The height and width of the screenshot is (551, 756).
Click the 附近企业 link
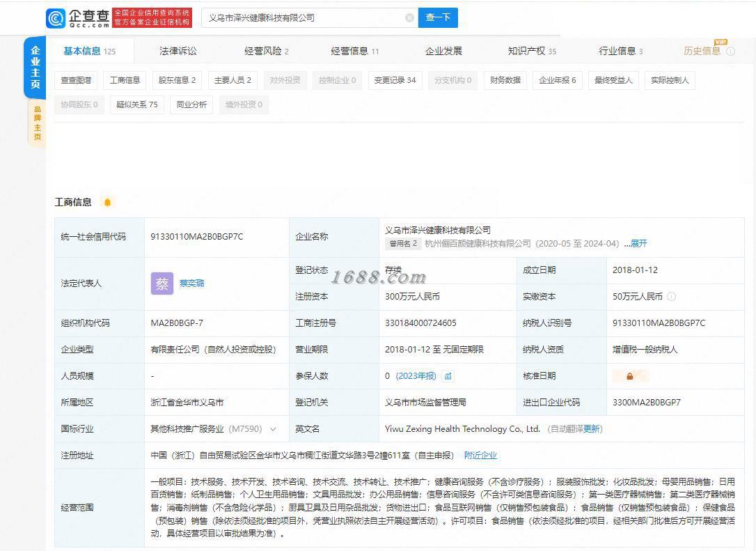click(x=480, y=456)
